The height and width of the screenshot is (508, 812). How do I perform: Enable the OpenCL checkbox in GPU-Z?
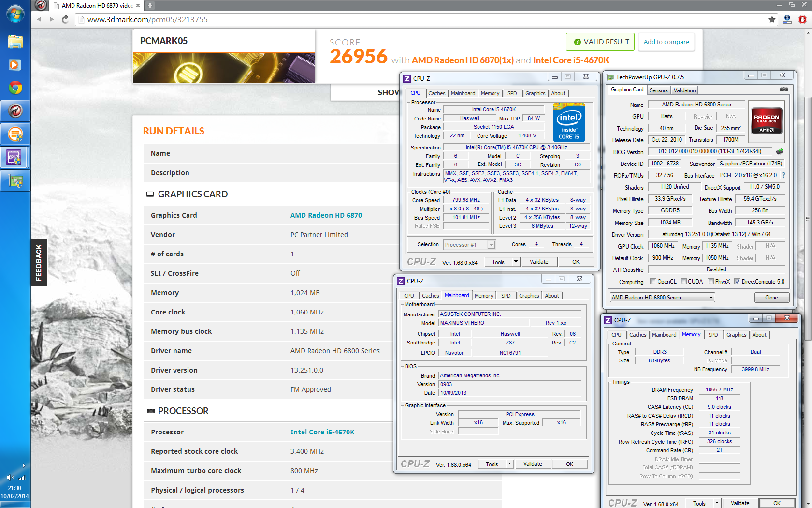(653, 282)
